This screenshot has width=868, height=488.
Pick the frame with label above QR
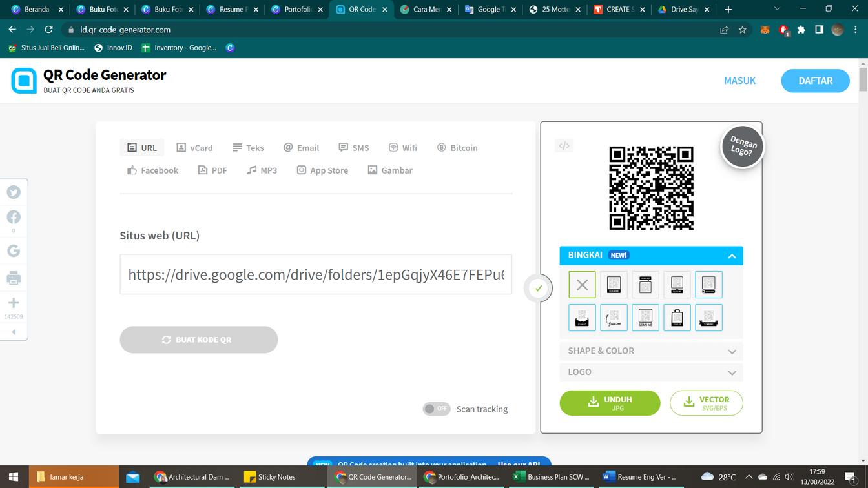click(645, 285)
